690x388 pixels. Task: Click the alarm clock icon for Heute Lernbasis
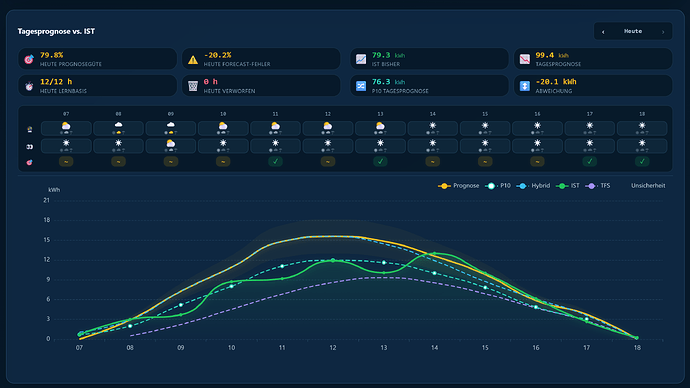29,86
